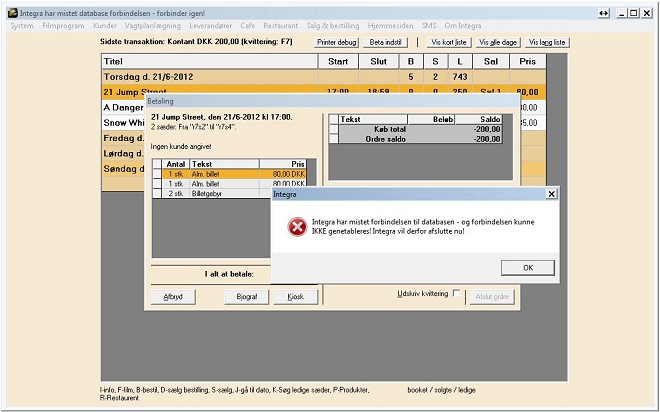This screenshot has width=660, height=412.
Task: Click the 'Ingen kunde angivet' text
Action: (x=181, y=147)
